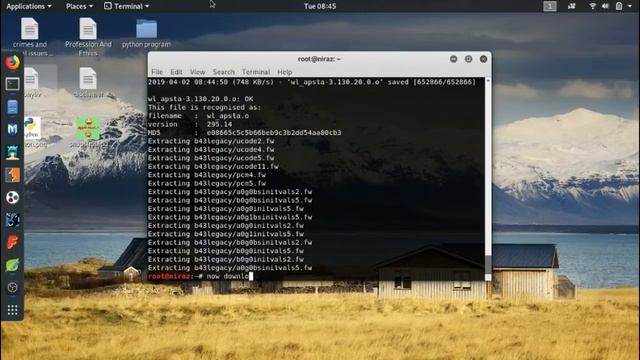Open the terminal File menu

coord(157,72)
